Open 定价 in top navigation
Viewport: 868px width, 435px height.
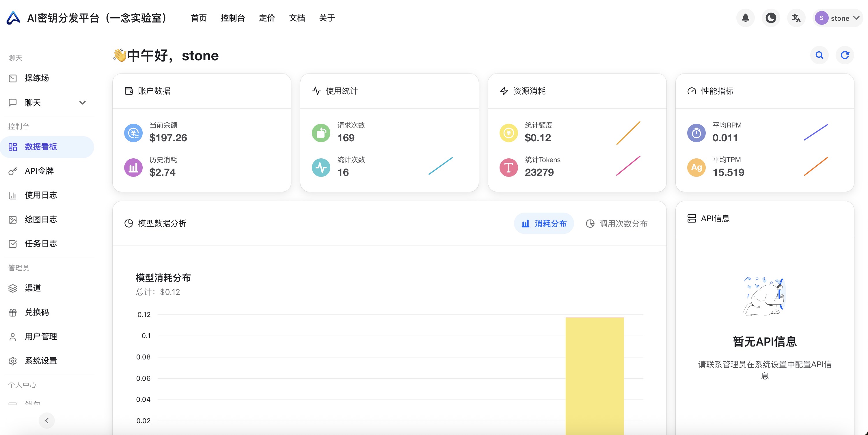click(267, 18)
